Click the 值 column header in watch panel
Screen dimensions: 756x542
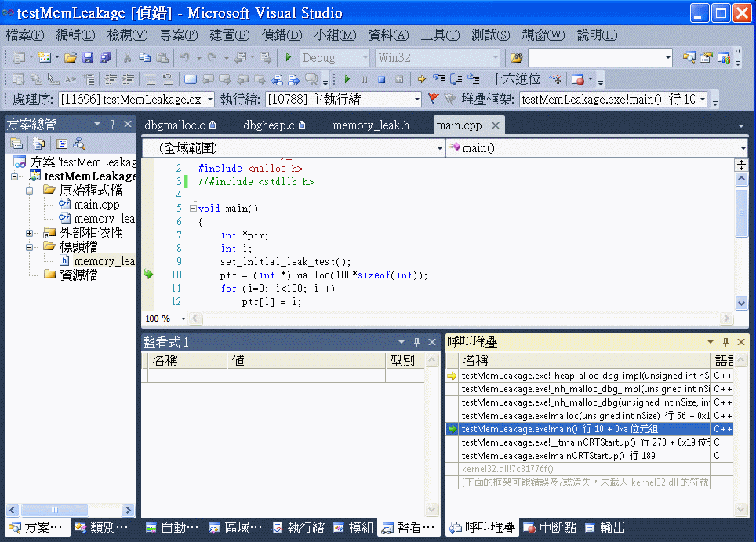click(x=306, y=361)
